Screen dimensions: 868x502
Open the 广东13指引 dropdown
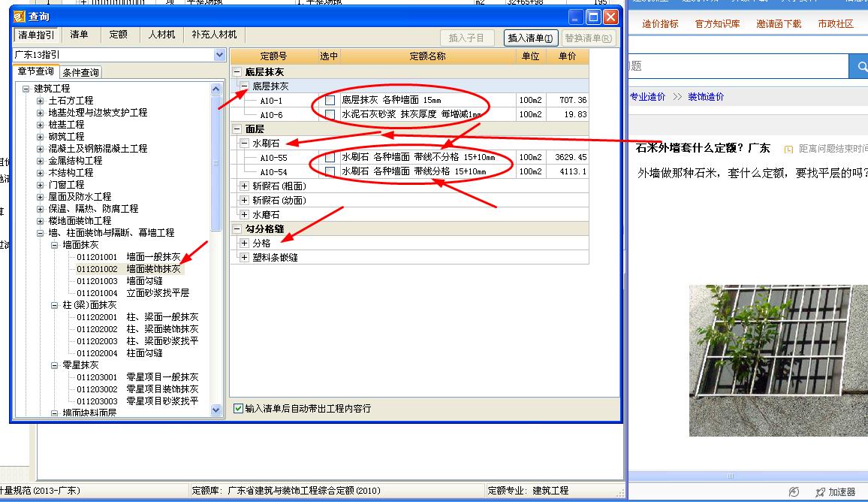point(219,55)
